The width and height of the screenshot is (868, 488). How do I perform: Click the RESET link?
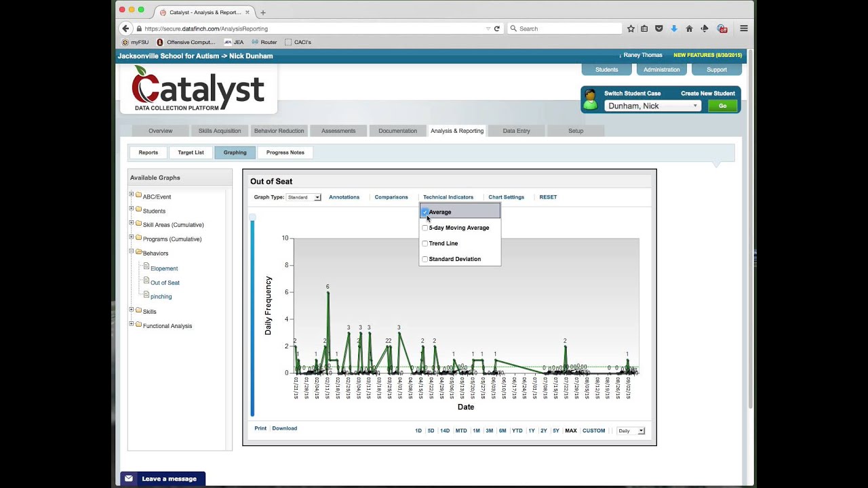coord(548,197)
